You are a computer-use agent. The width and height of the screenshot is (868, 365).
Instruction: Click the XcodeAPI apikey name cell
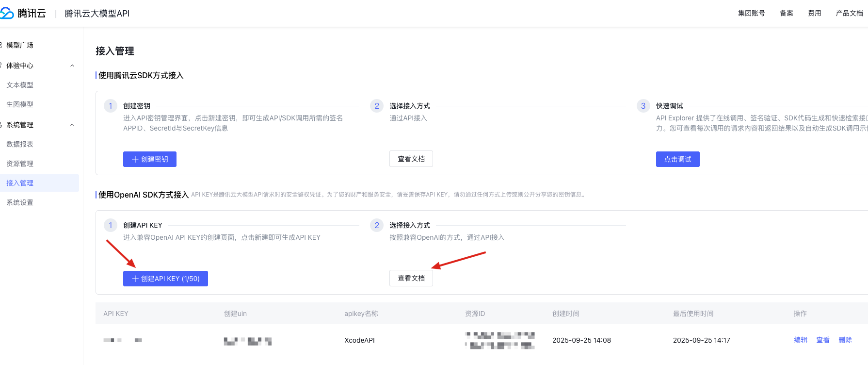click(x=359, y=340)
